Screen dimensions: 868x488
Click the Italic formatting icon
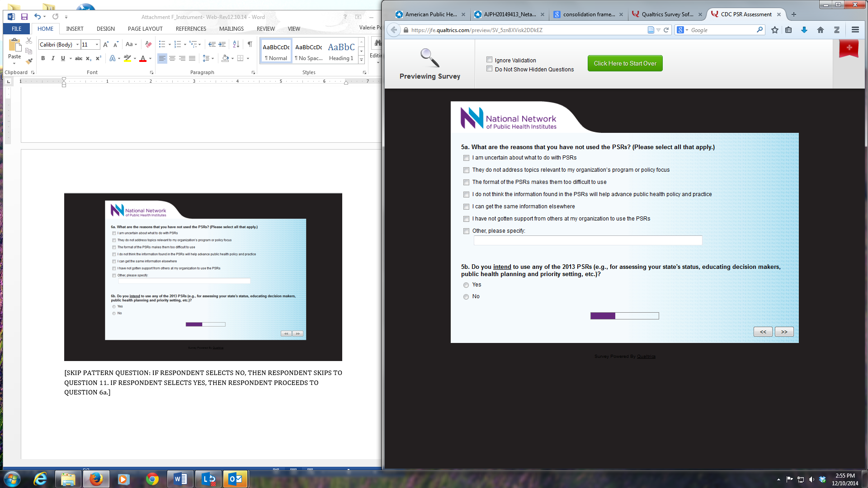point(53,58)
